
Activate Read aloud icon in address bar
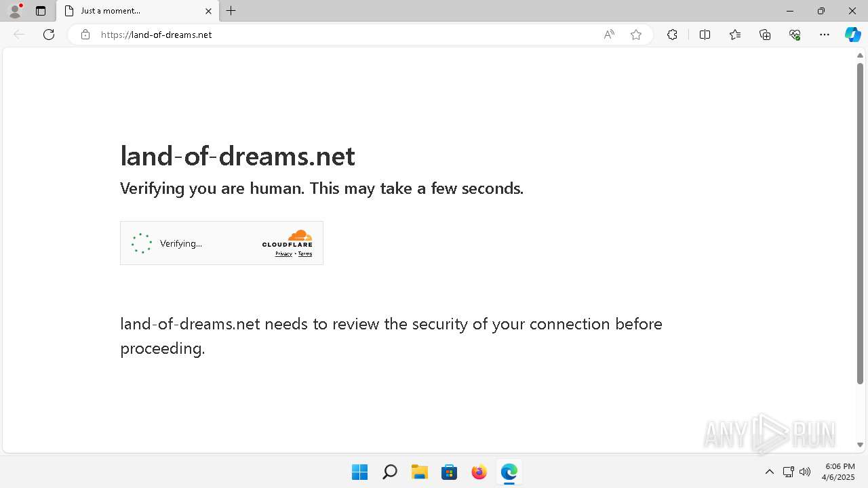tap(609, 35)
